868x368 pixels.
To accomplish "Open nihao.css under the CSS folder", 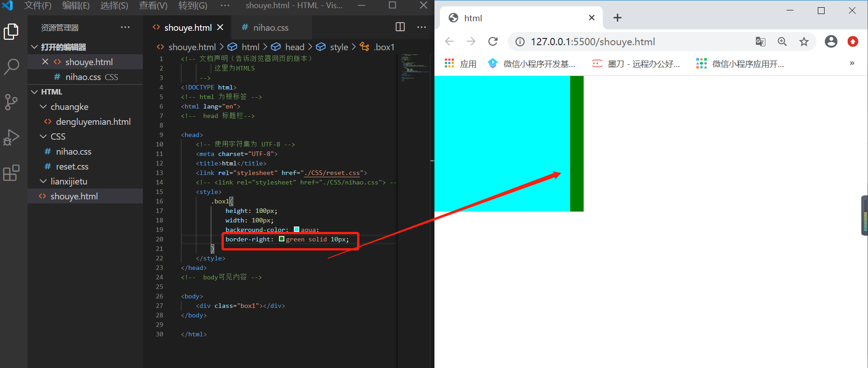I will pyautogui.click(x=85, y=151).
